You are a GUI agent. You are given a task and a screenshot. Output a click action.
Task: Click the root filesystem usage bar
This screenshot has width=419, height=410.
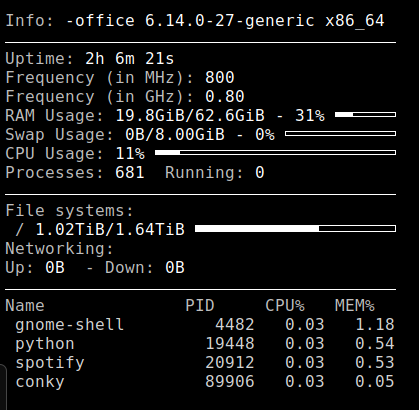click(295, 229)
